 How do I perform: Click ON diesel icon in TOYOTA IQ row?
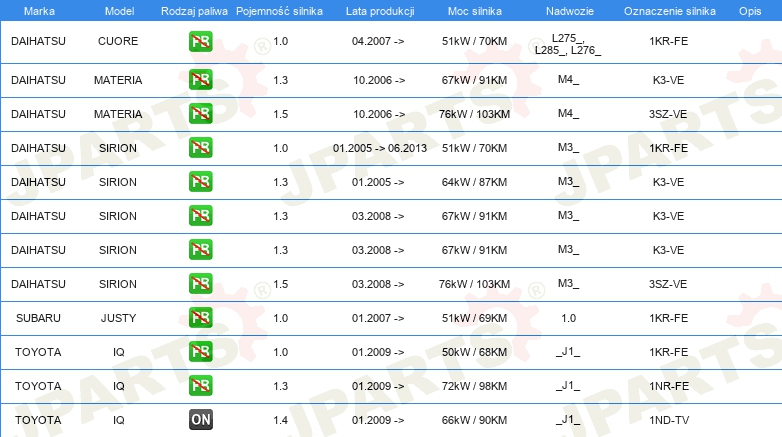coord(200,420)
